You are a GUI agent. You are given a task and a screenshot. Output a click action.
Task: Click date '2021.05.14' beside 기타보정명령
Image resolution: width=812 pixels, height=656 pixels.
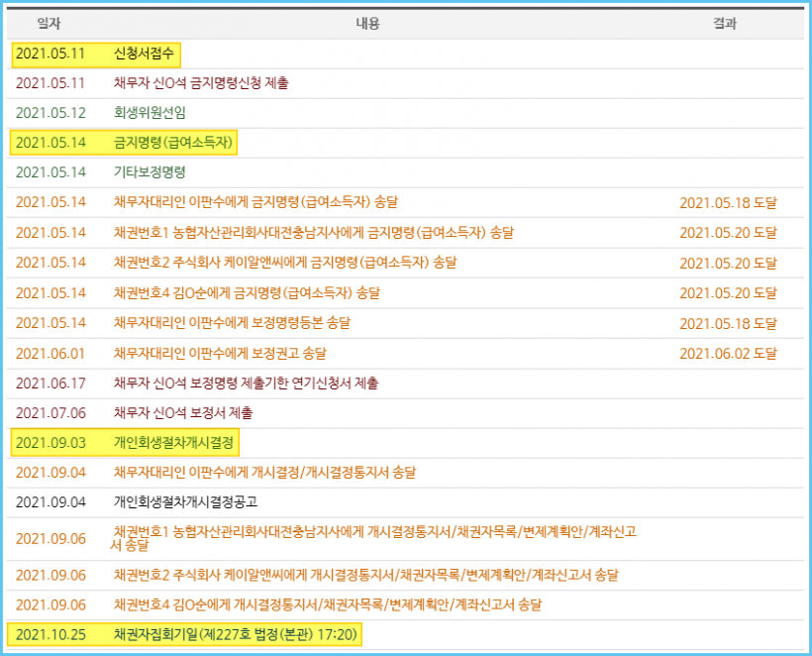click(51, 172)
